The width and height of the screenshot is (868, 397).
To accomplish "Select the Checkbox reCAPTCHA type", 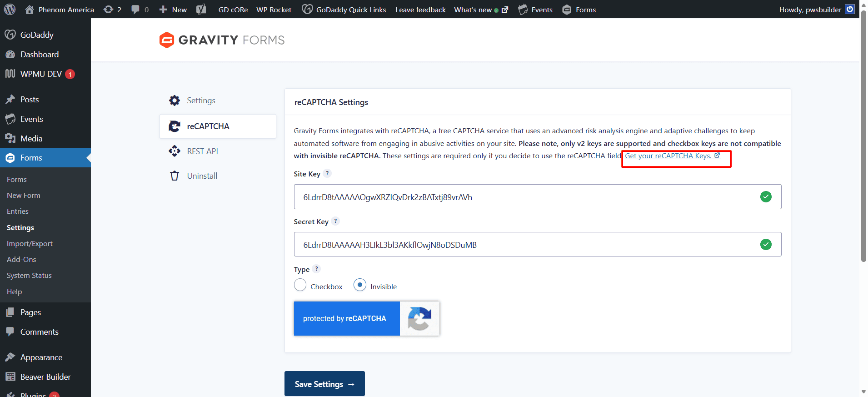I will [x=300, y=285].
